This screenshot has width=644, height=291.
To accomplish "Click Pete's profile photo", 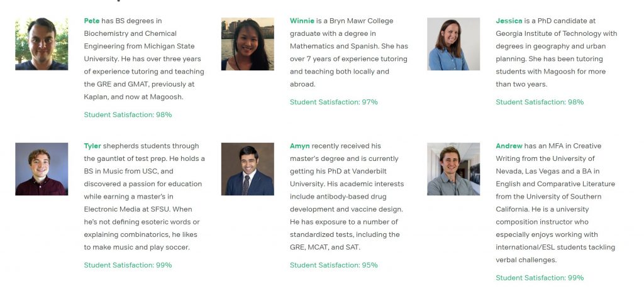I will tap(42, 44).
